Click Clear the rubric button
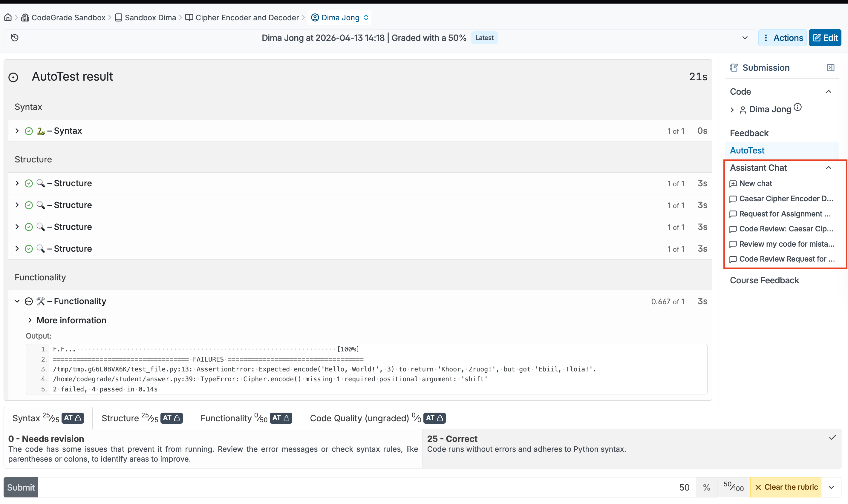This screenshot has width=848, height=504. click(x=786, y=487)
